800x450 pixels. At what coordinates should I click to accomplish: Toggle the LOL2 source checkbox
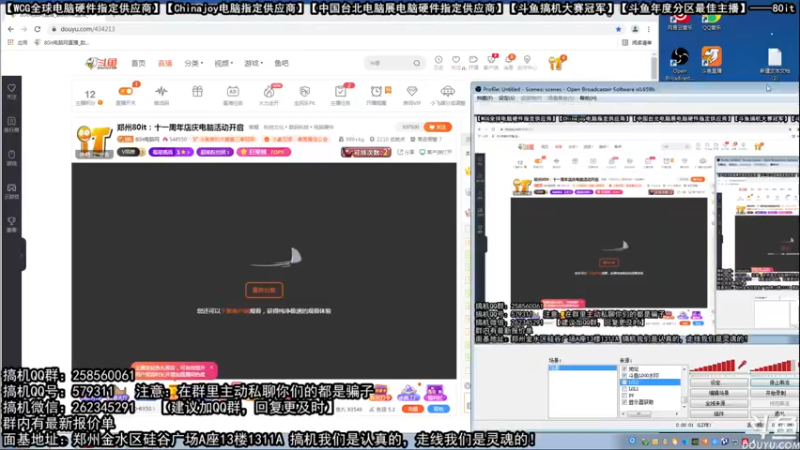624,382
